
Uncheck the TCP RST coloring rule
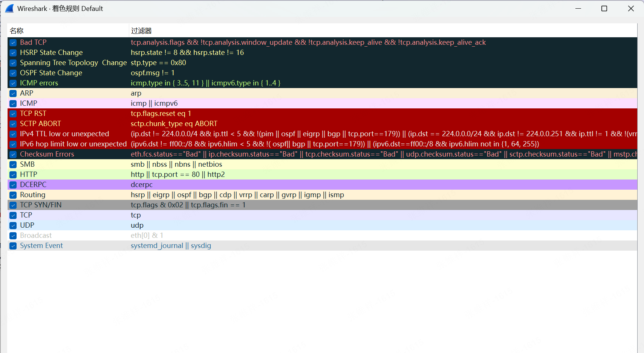(x=13, y=114)
